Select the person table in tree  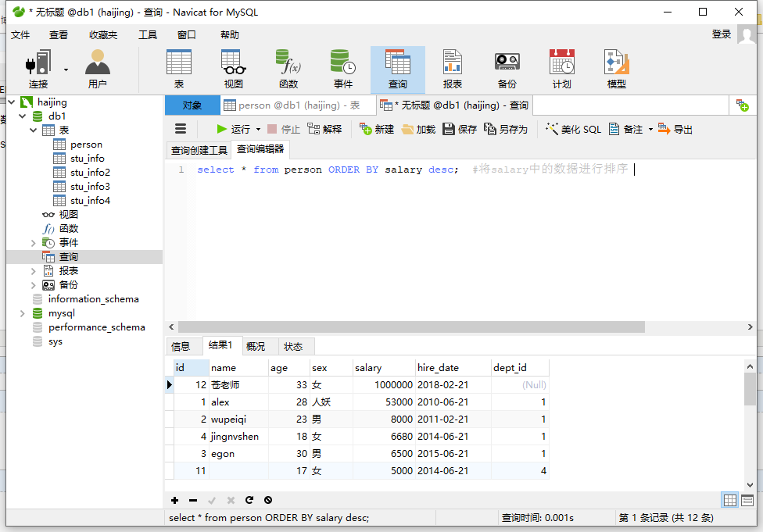point(86,145)
